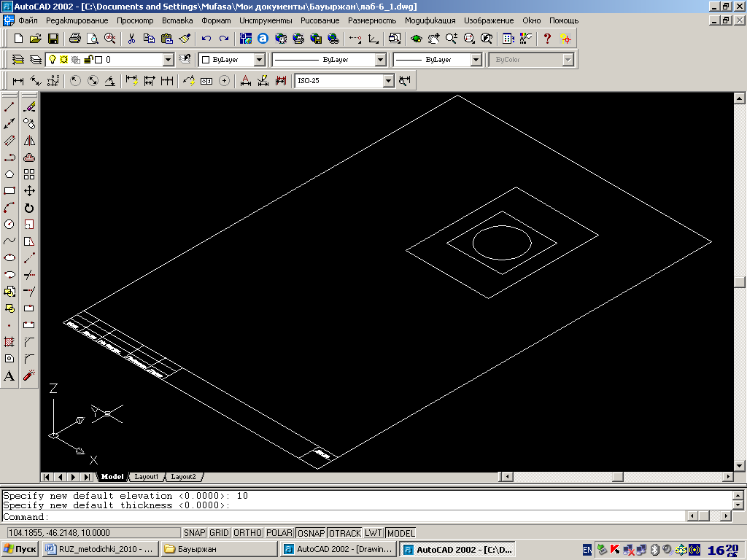The image size is (747, 560).
Task: Select the Move tool icon
Action: [29, 191]
